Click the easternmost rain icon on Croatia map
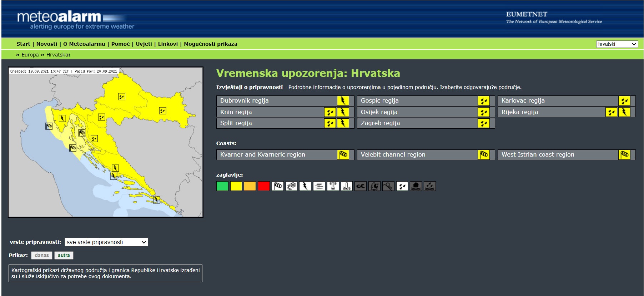644x296 pixels. 162,111
